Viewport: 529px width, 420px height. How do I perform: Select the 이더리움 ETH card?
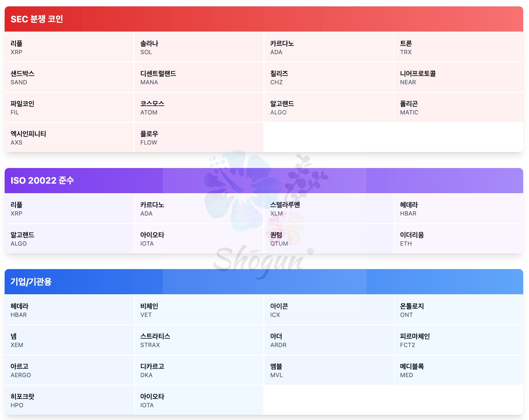tap(459, 239)
